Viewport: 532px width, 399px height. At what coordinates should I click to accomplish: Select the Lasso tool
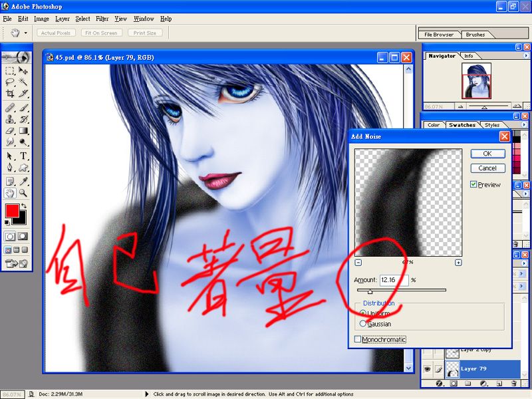coord(10,82)
